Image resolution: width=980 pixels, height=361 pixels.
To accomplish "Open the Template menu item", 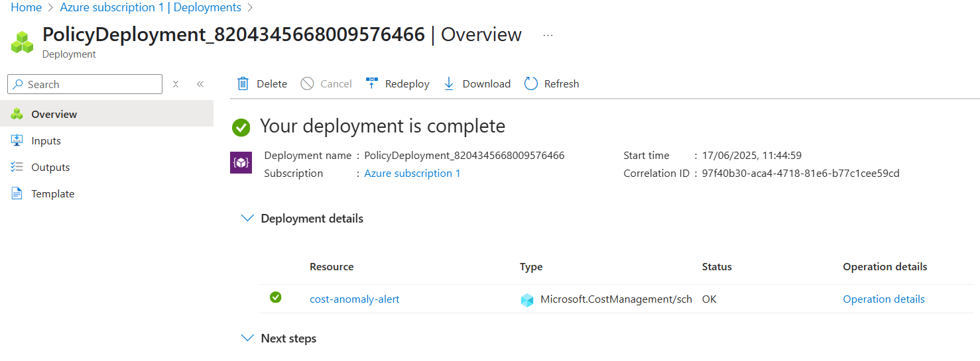I will click(x=107, y=193).
